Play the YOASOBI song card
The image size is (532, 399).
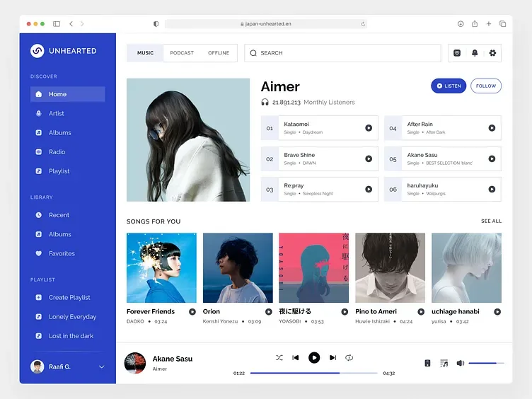pyautogui.click(x=345, y=311)
